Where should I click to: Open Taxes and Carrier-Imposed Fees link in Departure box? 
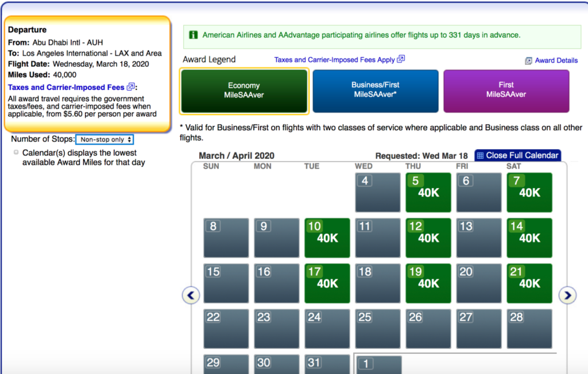[66, 87]
